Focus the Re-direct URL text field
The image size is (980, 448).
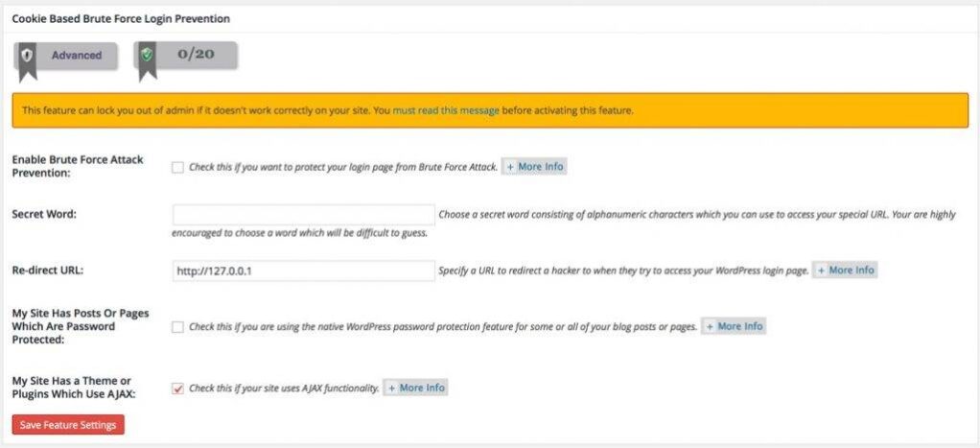(303, 271)
